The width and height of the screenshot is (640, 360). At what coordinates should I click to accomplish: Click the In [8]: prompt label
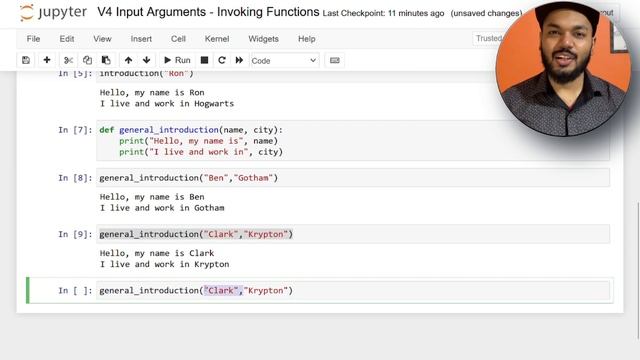(x=75, y=178)
